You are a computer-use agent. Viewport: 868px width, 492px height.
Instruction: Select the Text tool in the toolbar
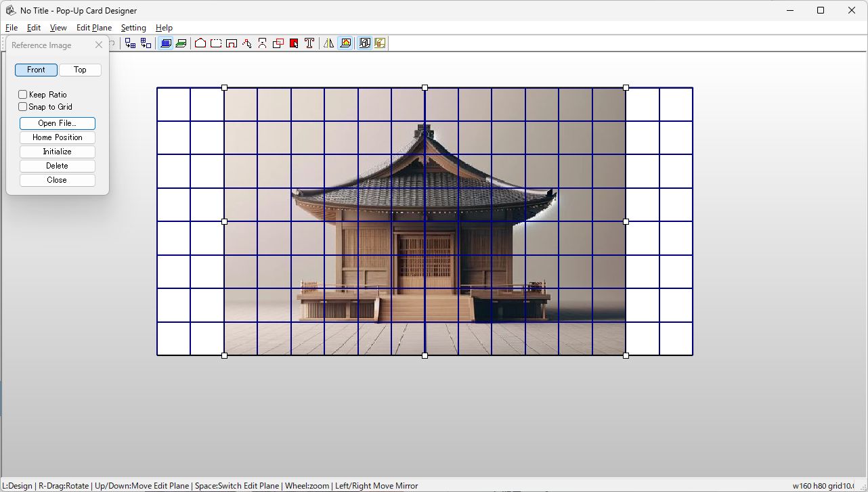pyautogui.click(x=309, y=43)
